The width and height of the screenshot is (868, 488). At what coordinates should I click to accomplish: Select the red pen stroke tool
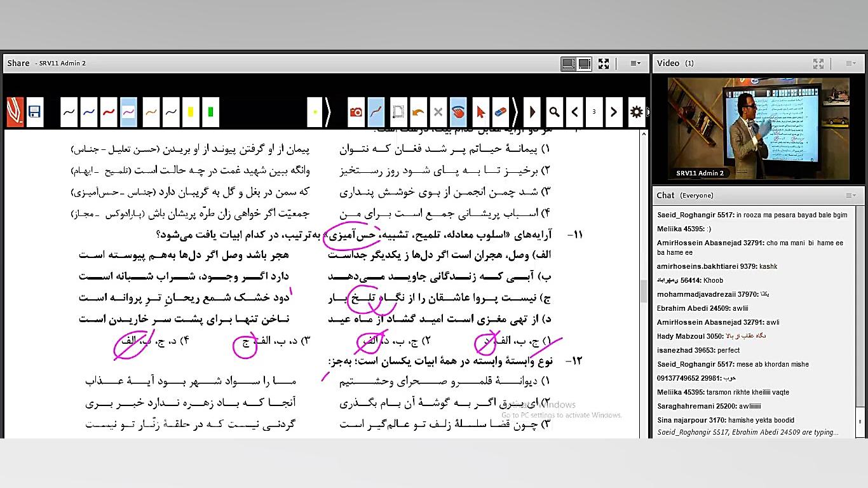[x=109, y=112]
